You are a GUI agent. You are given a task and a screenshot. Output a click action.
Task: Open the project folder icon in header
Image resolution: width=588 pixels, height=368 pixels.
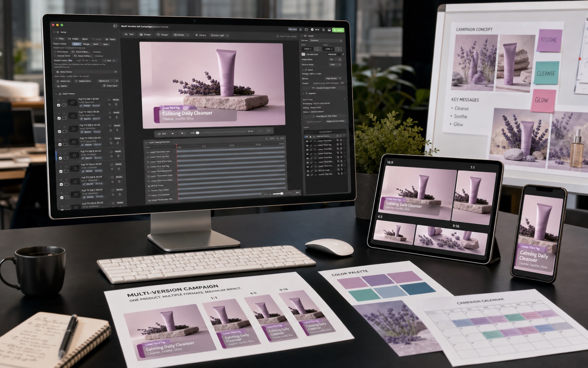(306, 29)
